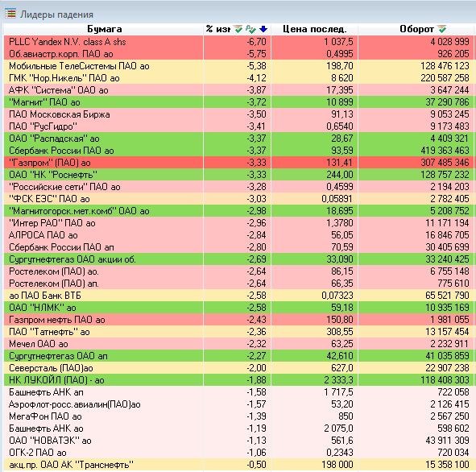Select the Мобильные ТелеСистемы ПАО ао row
The image size is (476, 472).
(238, 66)
